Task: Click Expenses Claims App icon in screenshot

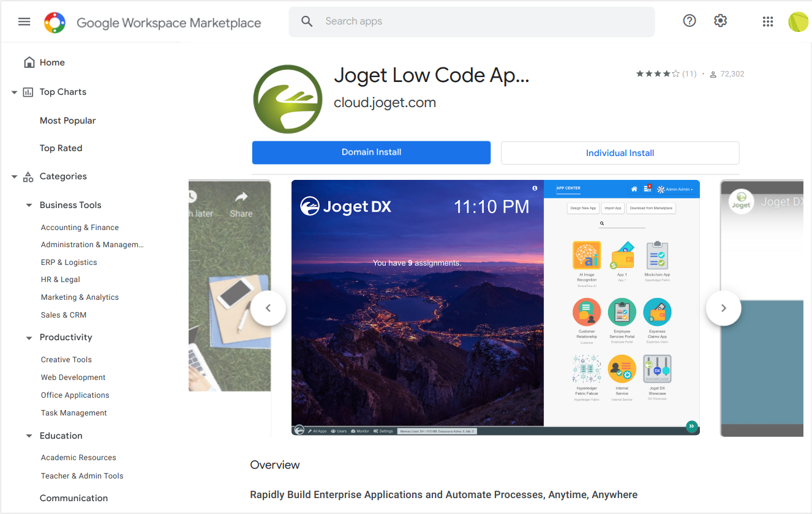Action: (657, 313)
